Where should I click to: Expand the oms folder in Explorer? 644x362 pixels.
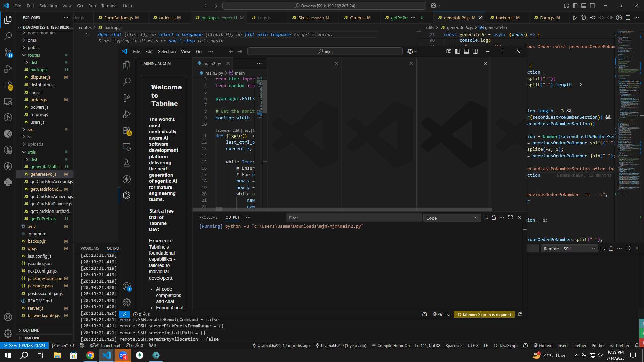coord(32,40)
